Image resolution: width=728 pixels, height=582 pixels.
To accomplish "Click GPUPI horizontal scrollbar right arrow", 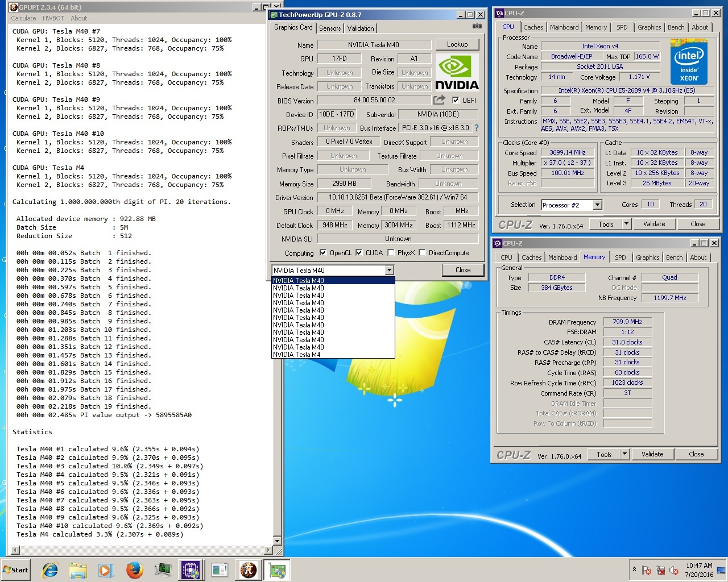I will pos(268,550).
